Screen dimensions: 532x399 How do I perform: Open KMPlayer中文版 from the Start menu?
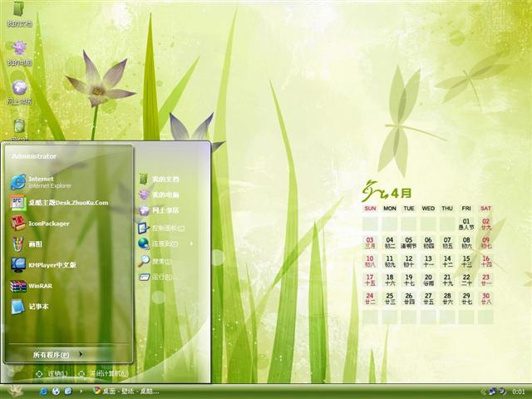pyautogui.click(x=43, y=265)
